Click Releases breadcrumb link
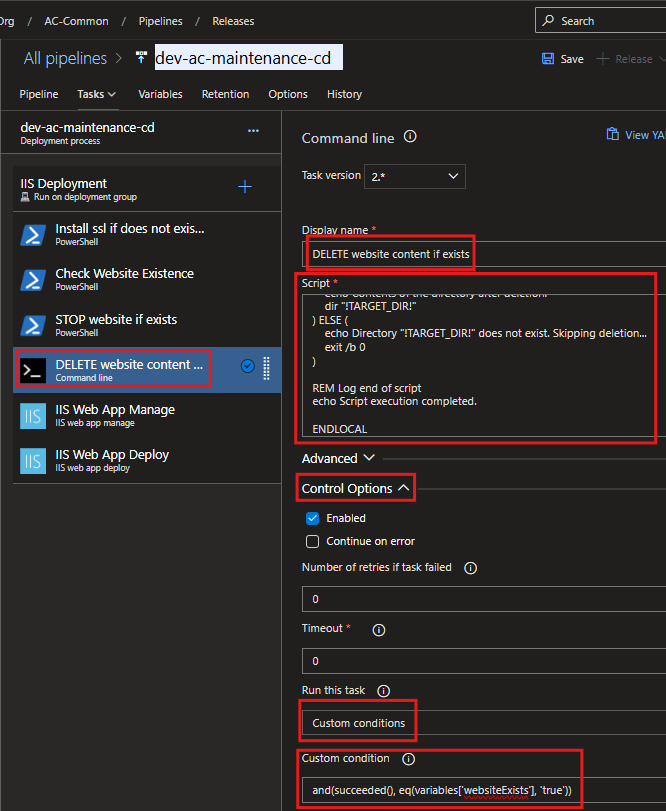 point(233,21)
